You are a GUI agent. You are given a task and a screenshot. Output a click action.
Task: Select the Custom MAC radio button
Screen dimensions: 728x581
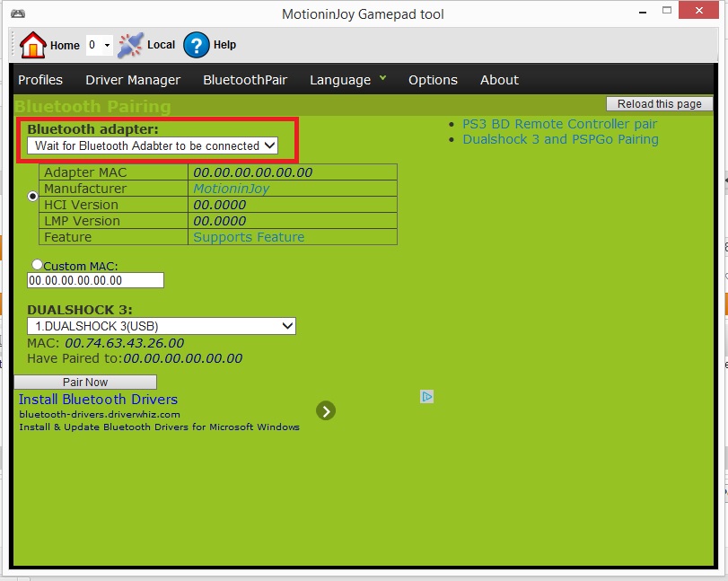(x=37, y=265)
